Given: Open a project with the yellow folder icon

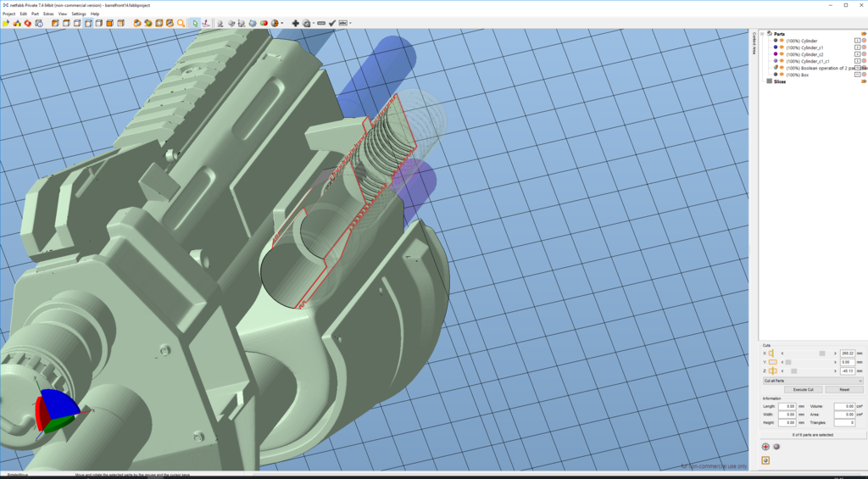Looking at the screenshot, I should [x=6, y=23].
